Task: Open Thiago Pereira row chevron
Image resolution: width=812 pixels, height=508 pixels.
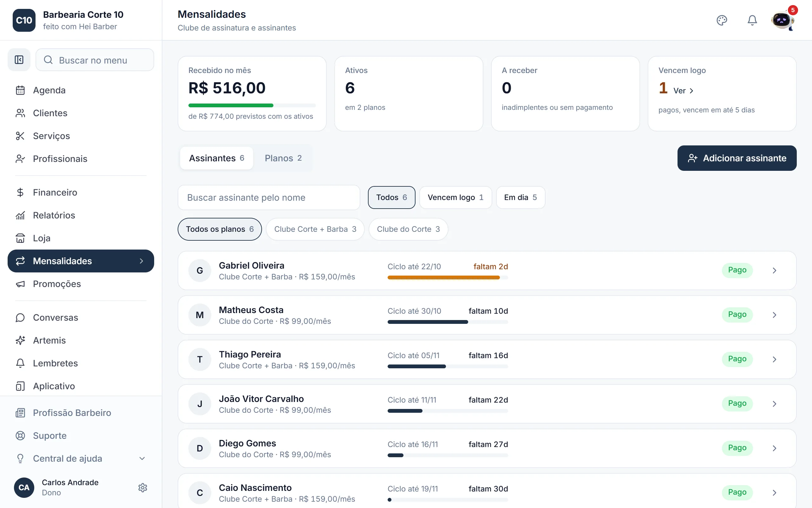Action: click(x=775, y=359)
